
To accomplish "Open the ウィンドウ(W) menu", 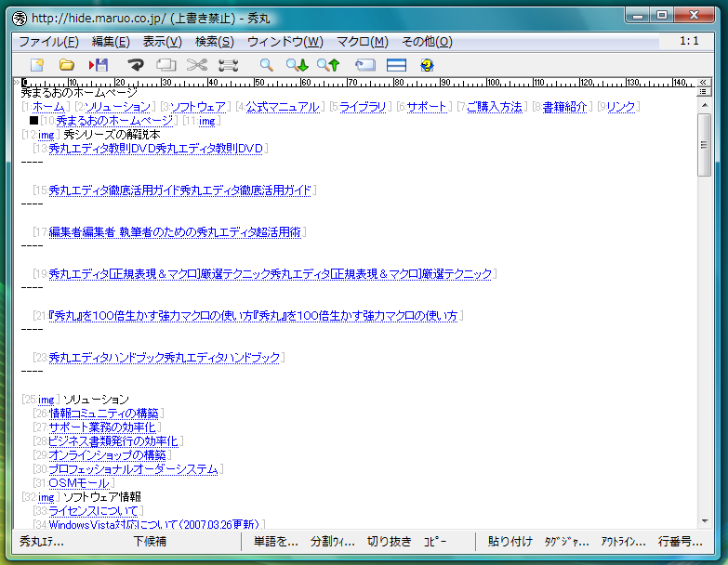I will (285, 42).
